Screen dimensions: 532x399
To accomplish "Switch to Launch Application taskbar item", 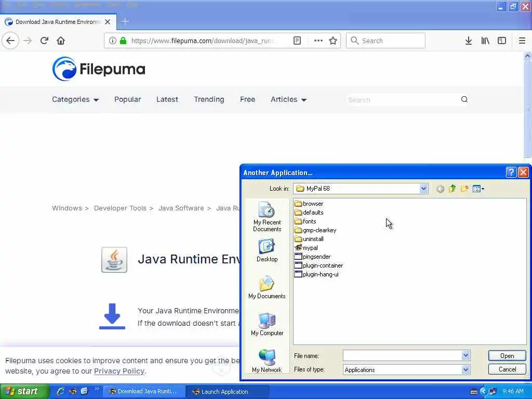I will pyautogui.click(x=228, y=392).
